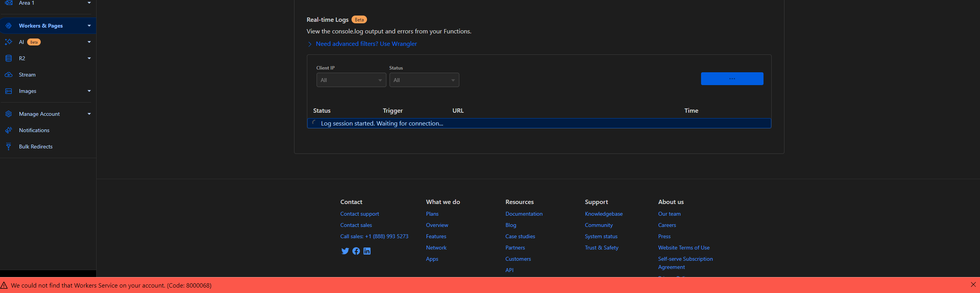Open the Contact sales link

click(x=356, y=225)
